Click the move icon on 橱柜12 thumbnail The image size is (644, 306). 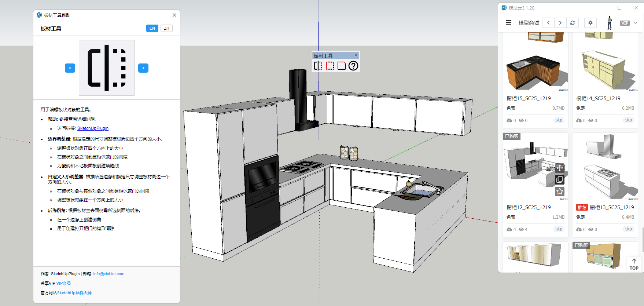coord(559,168)
